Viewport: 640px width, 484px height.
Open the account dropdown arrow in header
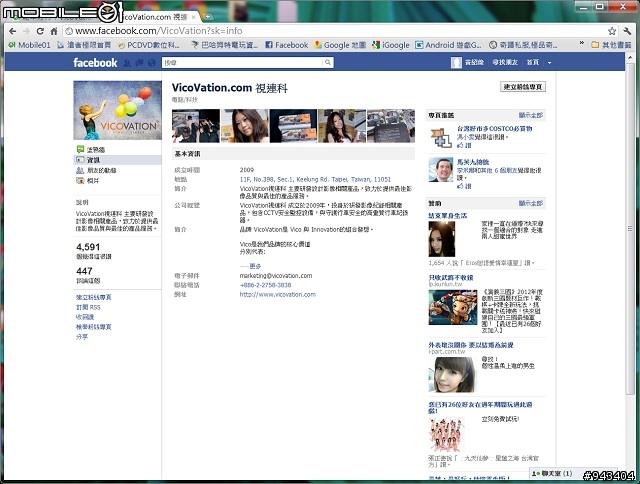(x=549, y=63)
